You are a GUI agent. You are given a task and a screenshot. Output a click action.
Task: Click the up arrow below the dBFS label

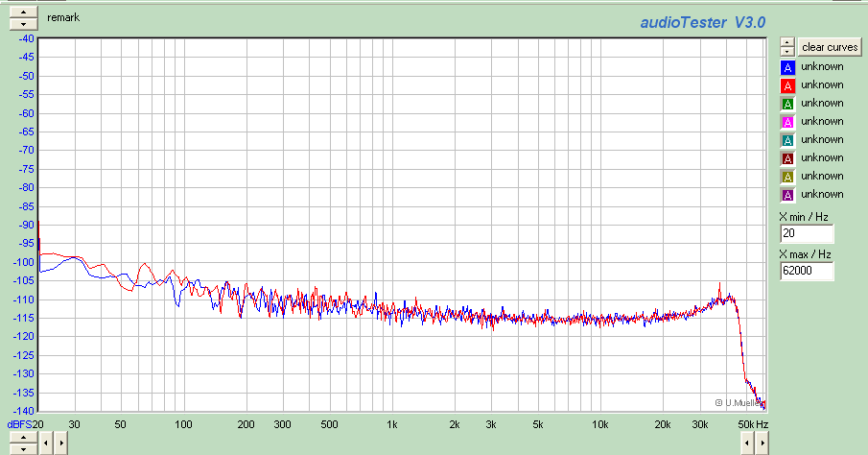pos(23,438)
